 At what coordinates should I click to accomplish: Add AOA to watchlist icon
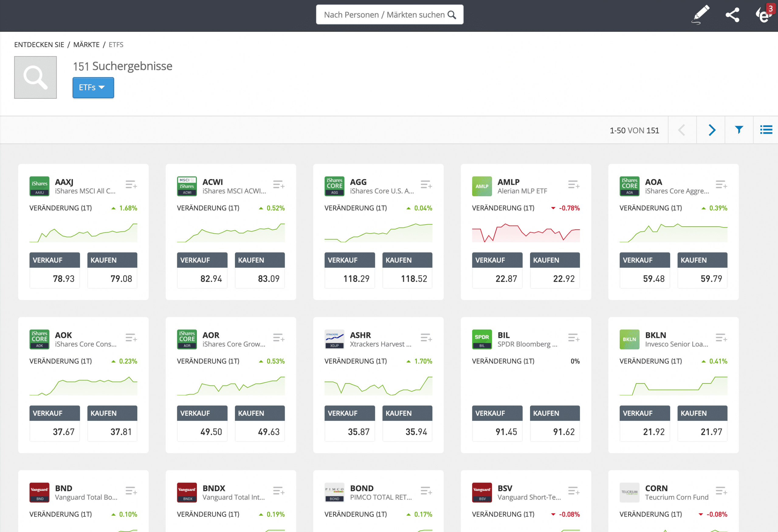(x=721, y=184)
